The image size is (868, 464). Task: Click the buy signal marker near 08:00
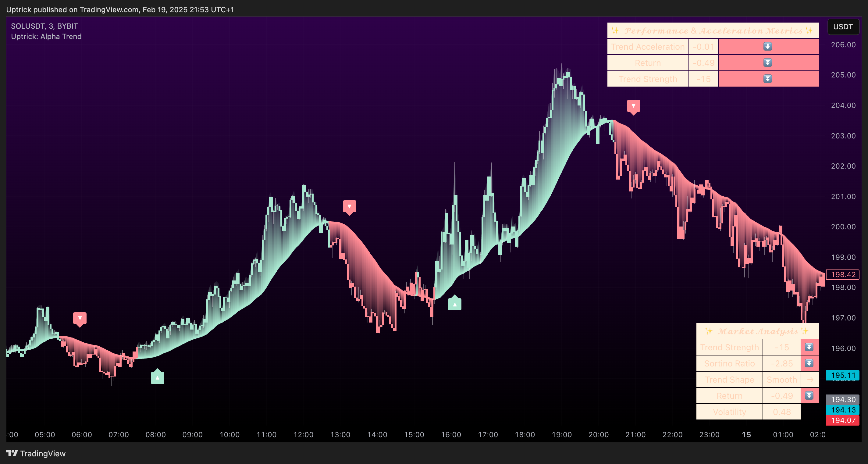157,377
